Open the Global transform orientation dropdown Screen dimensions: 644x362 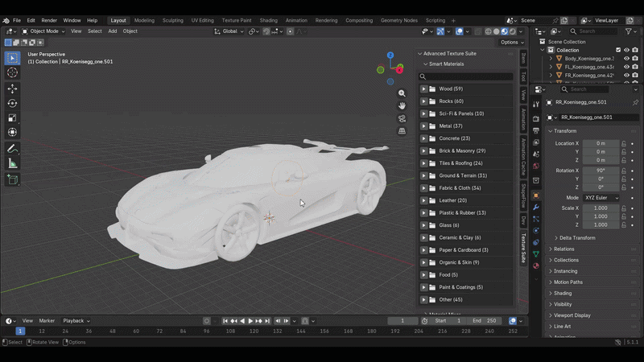pos(229,31)
